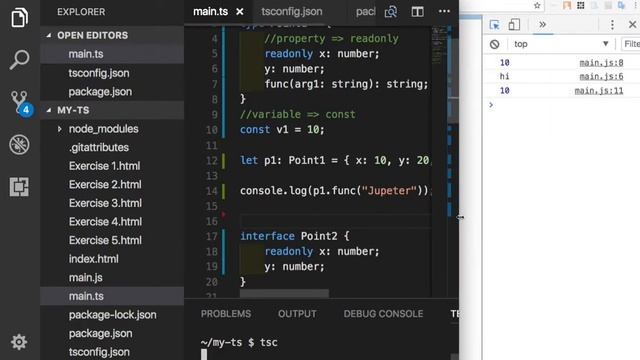Click the console.log Jupeter code line
Viewport: 640px width, 360px height.
click(x=335, y=191)
